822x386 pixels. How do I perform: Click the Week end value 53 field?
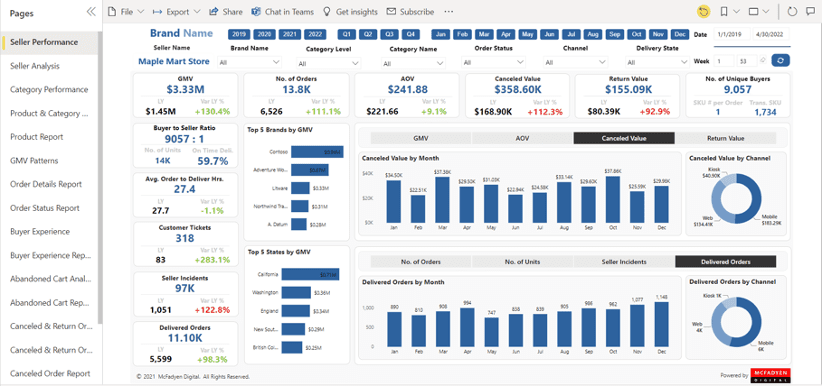(747, 61)
